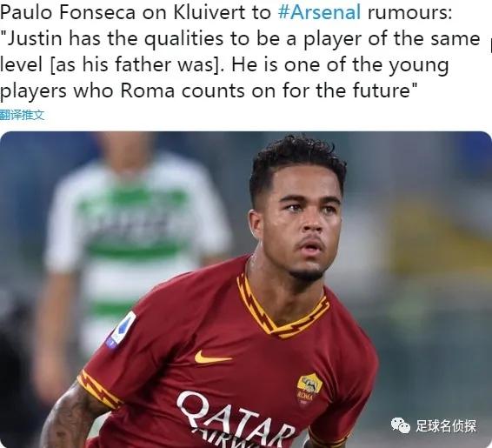Click the words "Paulo Fonseca" in the tweet
This screenshot has width=492, height=448.
[69, 12]
